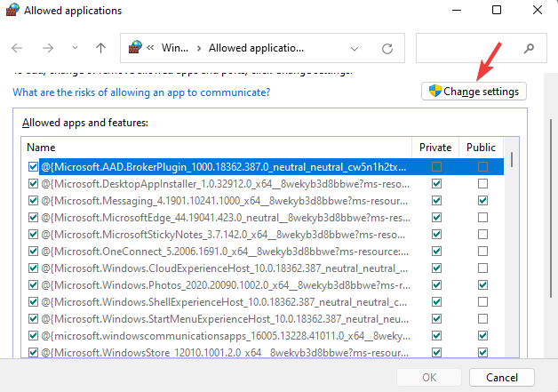Select the Microsoft.Windows.Photos row text
558x392 pixels.
pyautogui.click(x=226, y=285)
